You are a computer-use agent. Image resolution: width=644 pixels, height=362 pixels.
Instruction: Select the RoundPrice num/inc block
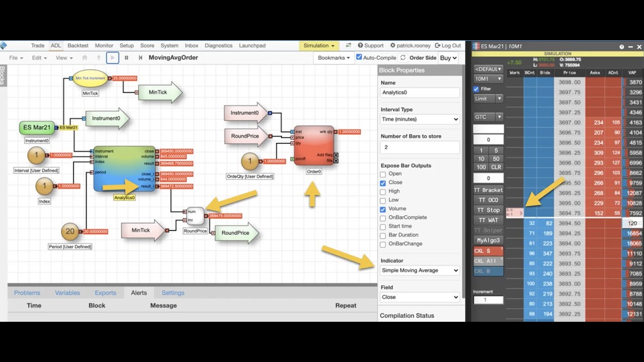[195, 216]
